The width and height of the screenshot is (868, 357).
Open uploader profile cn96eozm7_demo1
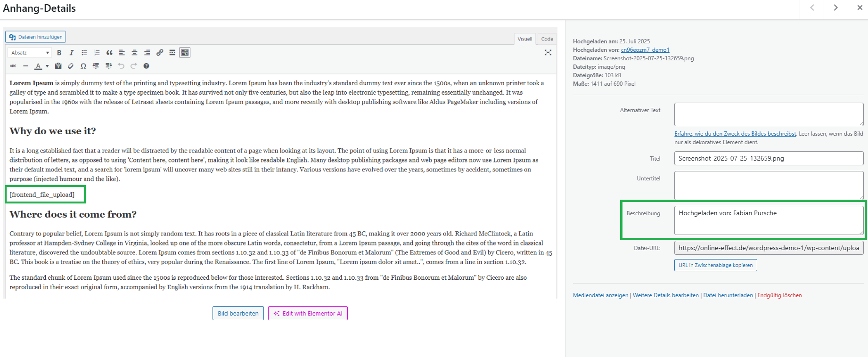645,50
